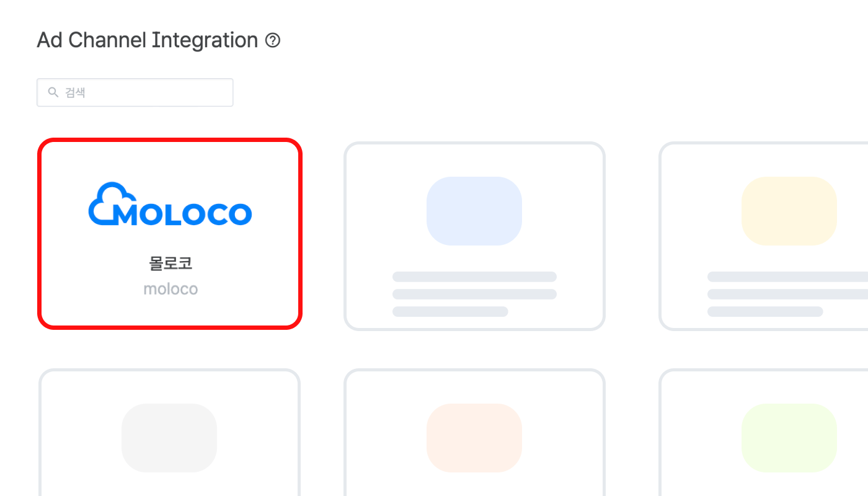Select the pale yellow placeholder channel icon
This screenshot has height=496, width=868.
point(789,211)
